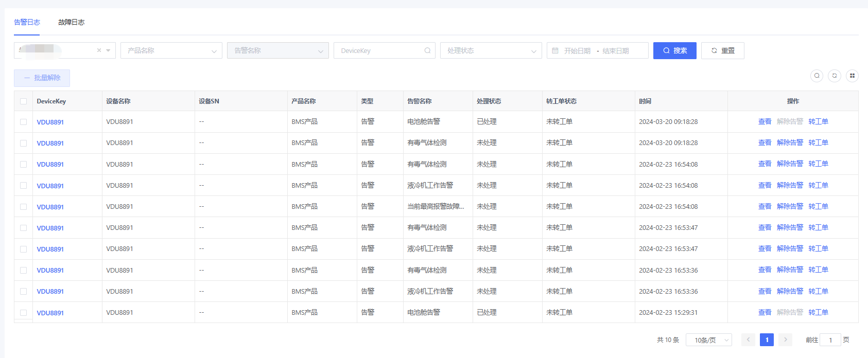Viewport: 868px width, 358px height.
Task: Click the round refresh icon above the table
Action: 835,76
